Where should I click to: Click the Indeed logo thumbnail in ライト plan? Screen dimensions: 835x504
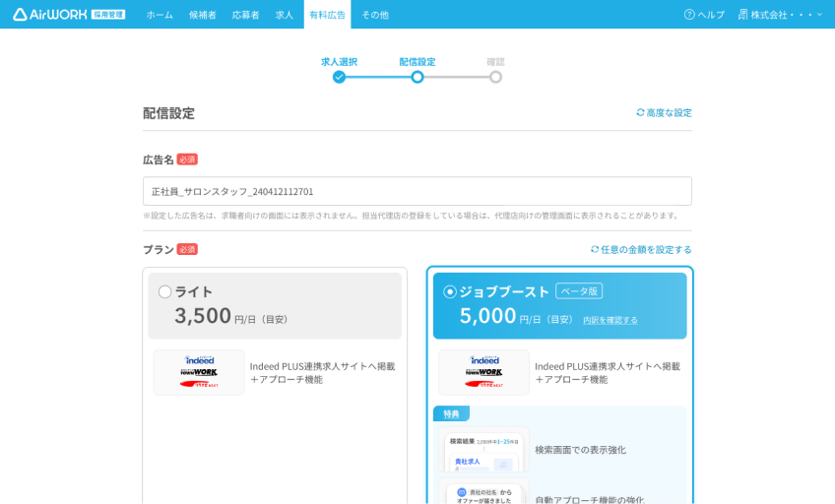(199, 372)
